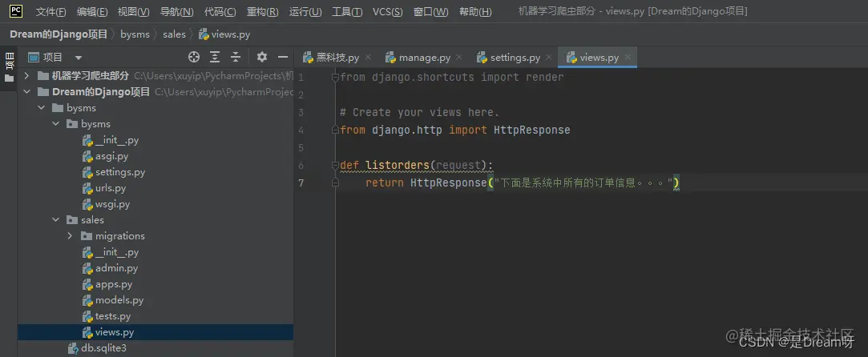Screen dimensions: 868x357
Task: Click the PyCharm logo icon
Action: 16,11
